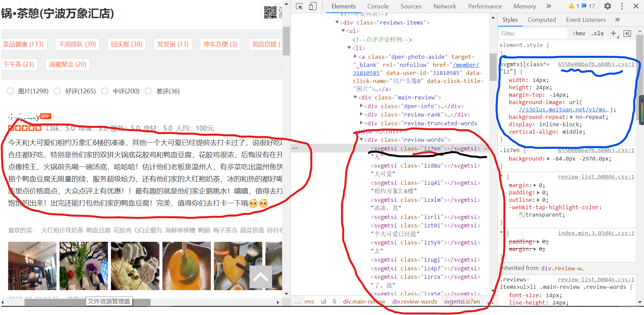
Task: Select svgmtsi.iz7en in the breadcrumb bar
Action: (462, 301)
